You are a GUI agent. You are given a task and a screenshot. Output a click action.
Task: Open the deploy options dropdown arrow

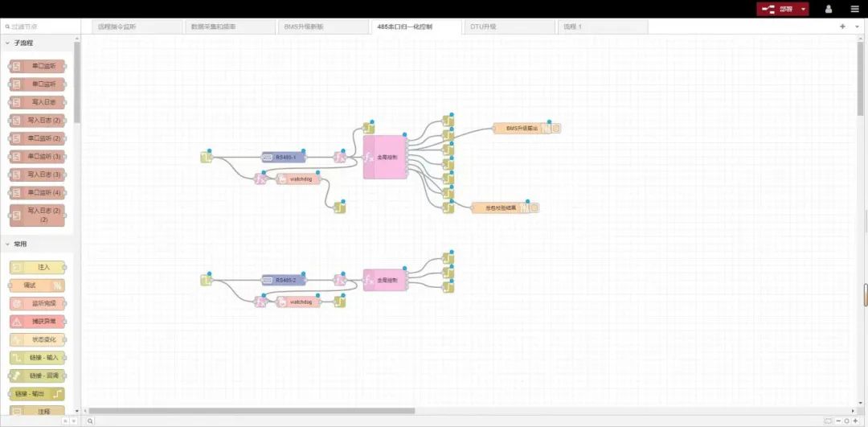pos(802,9)
